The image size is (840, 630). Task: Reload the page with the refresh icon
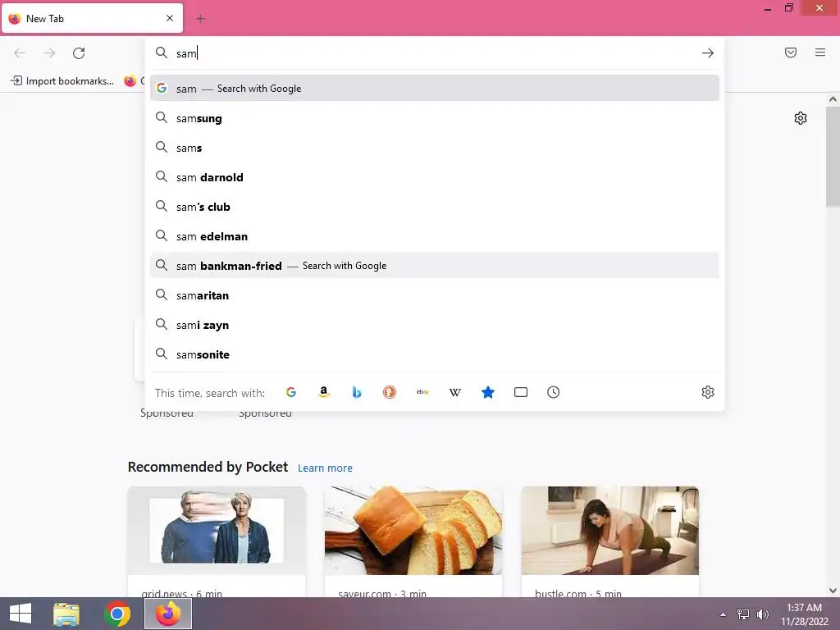pyautogui.click(x=79, y=53)
